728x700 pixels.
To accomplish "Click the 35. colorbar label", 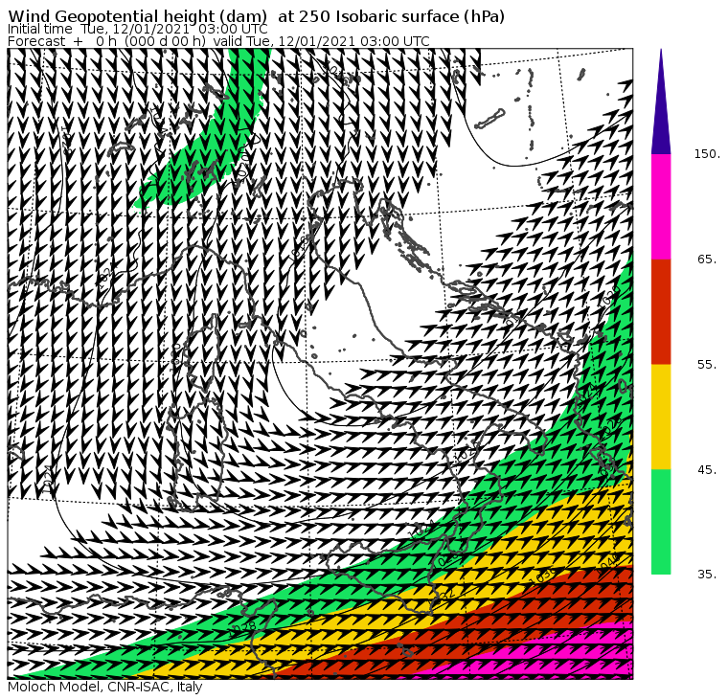I will click(x=707, y=575).
